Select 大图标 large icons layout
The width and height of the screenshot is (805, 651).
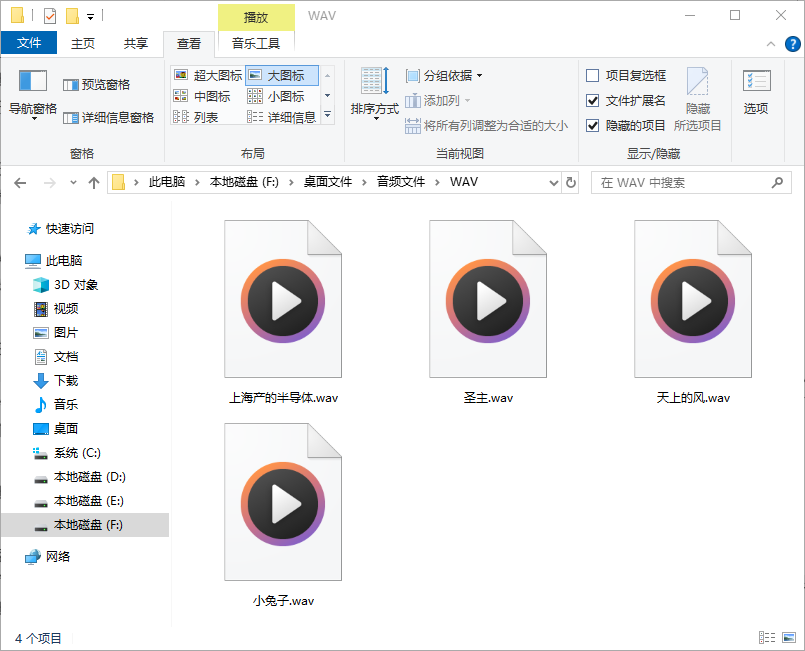(282, 75)
